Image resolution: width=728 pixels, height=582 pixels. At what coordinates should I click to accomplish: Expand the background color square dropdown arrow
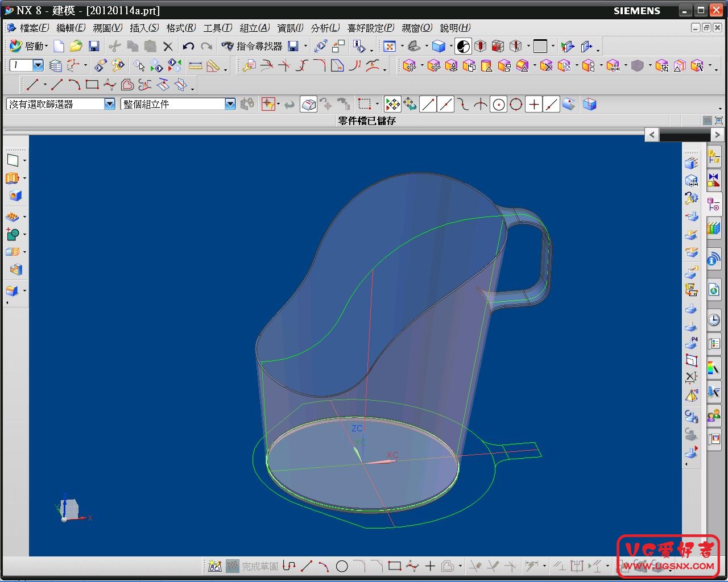click(x=553, y=47)
